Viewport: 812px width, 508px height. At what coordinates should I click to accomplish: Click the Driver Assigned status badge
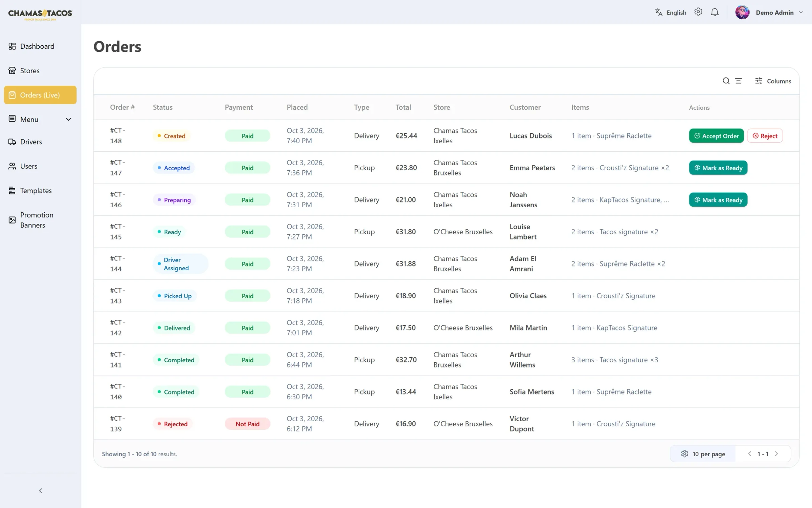pos(180,264)
